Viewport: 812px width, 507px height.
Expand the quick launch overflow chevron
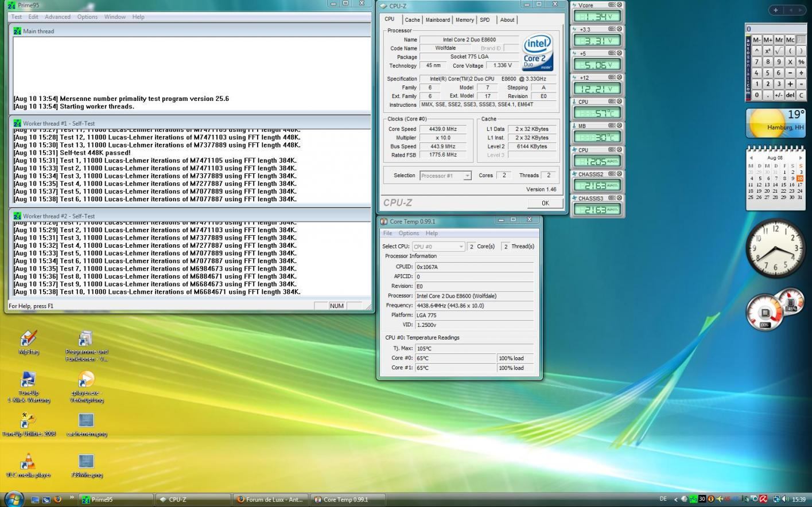(72, 498)
